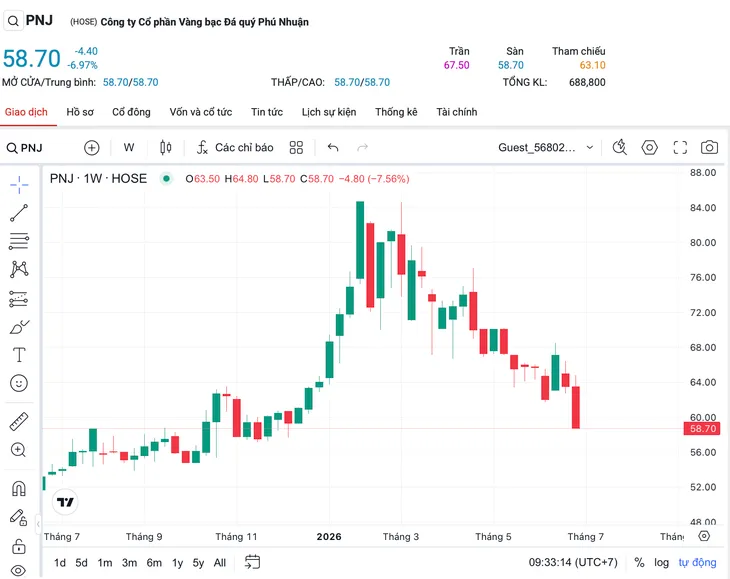The image size is (730, 579).
Task: Select the text annotation tool
Action: point(19,355)
